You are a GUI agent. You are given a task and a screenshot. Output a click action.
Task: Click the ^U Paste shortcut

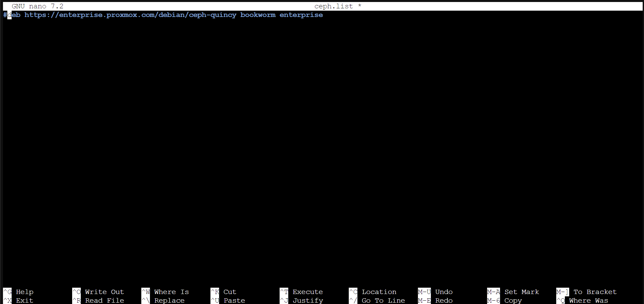[228, 300]
